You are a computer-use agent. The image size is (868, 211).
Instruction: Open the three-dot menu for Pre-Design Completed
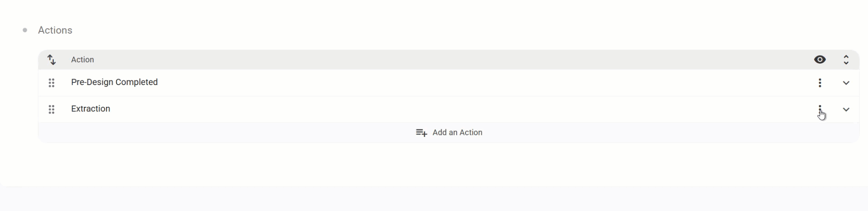click(820, 83)
